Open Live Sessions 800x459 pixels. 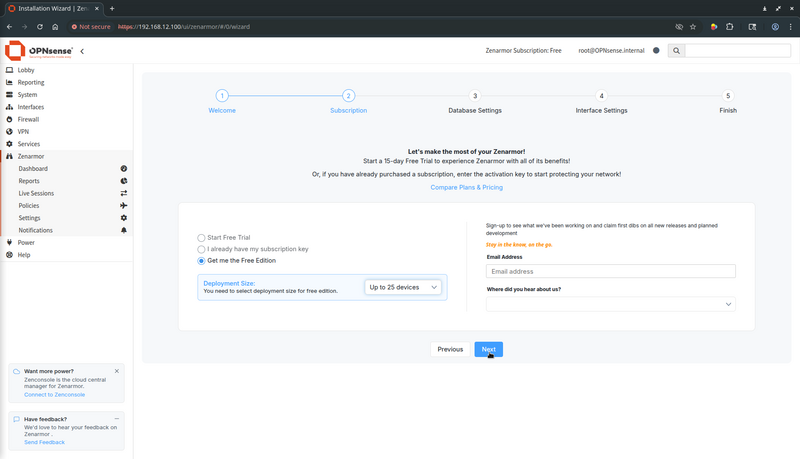(x=36, y=193)
